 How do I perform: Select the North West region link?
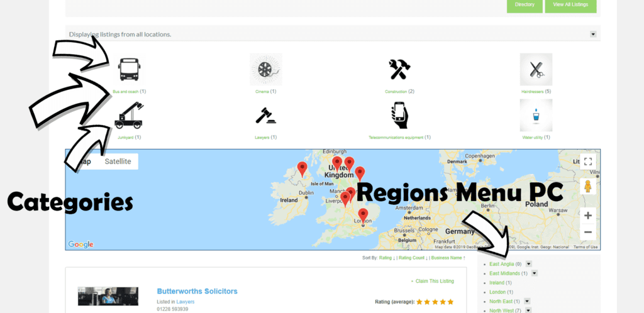pos(501,310)
